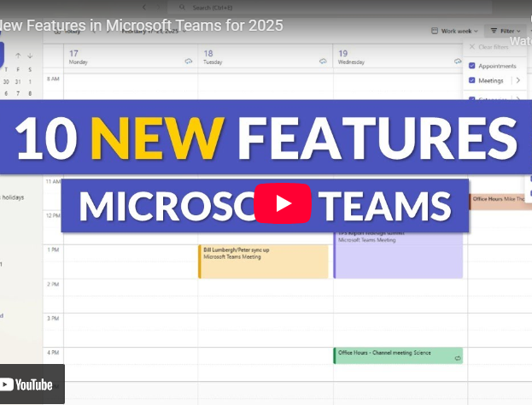Go to next month with mini calendar down arrow
Viewport: 532px width, 405px height.
coord(30,56)
